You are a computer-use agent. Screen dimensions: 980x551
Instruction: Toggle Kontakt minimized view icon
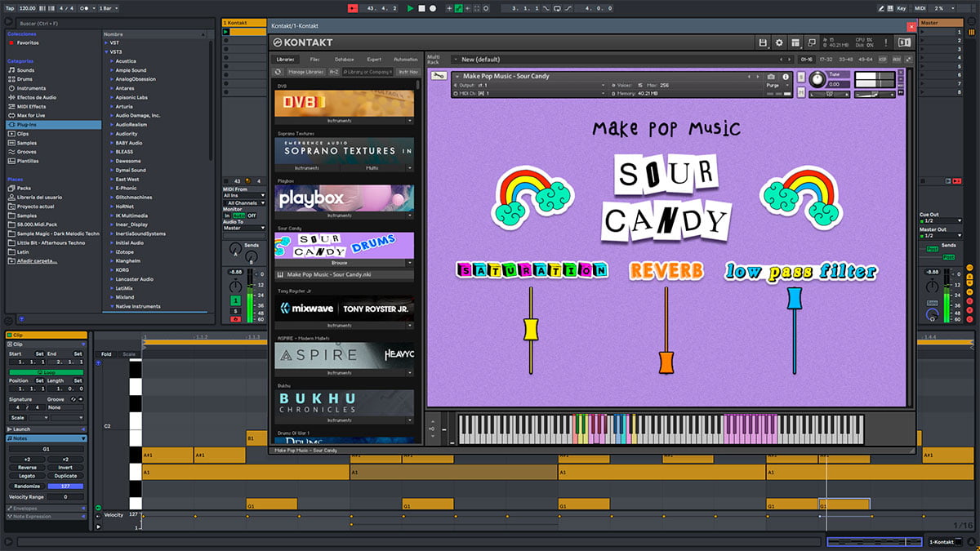[x=812, y=42]
